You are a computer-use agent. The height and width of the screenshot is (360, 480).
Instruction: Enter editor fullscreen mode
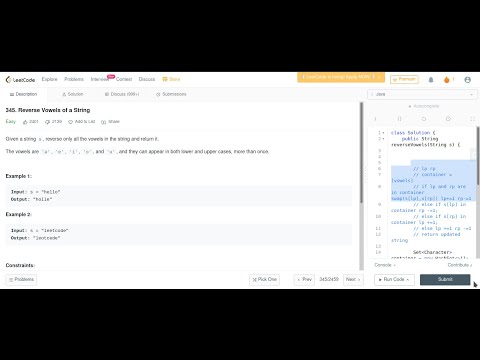(472, 119)
